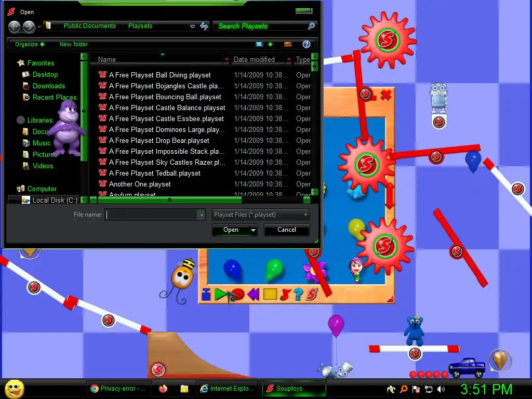Open the File name history dropdown

coord(202,215)
